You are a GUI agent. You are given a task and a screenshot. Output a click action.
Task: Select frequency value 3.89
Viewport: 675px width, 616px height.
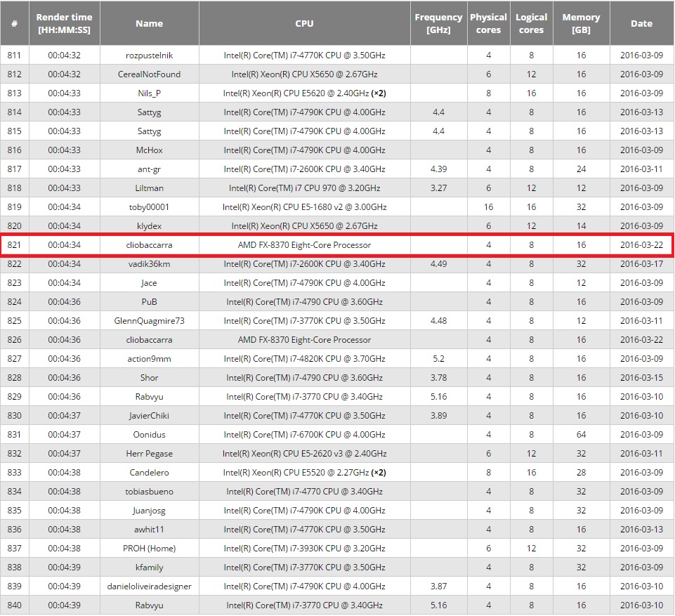[x=438, y=415]
